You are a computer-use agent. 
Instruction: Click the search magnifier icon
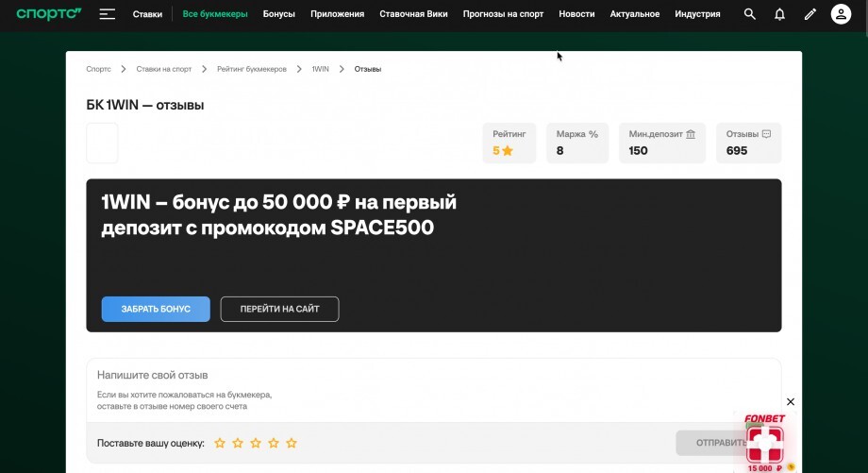[x=750, y=14]
